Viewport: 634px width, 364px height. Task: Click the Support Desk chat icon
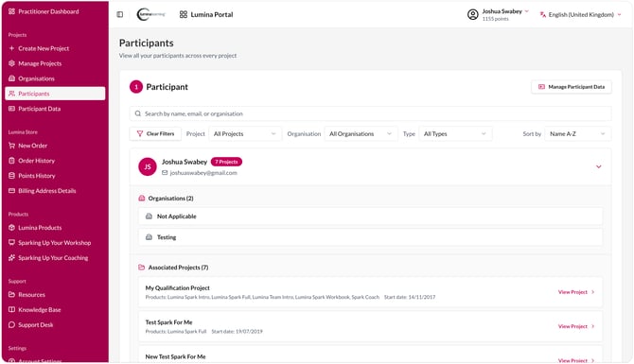click(11, 325)
